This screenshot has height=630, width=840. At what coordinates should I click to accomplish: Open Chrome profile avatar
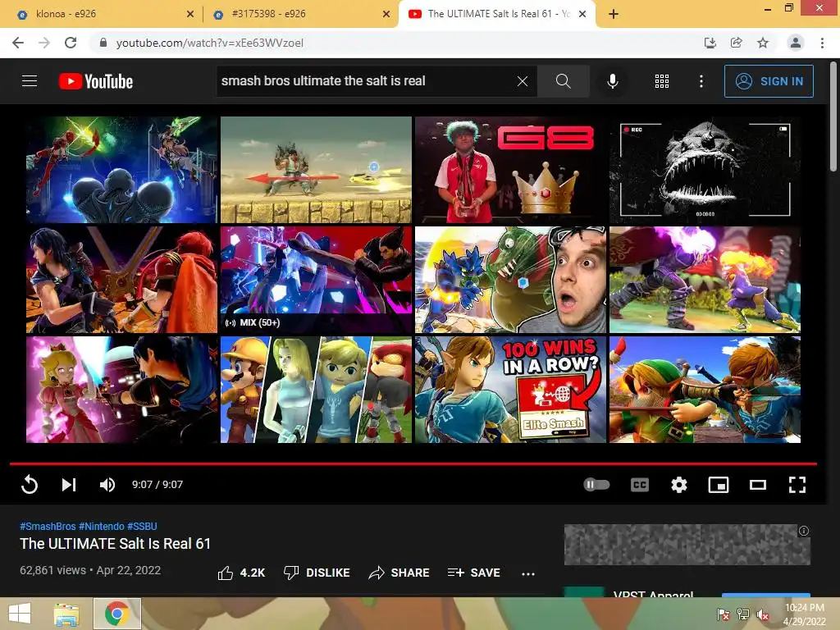tap(796, 43)
